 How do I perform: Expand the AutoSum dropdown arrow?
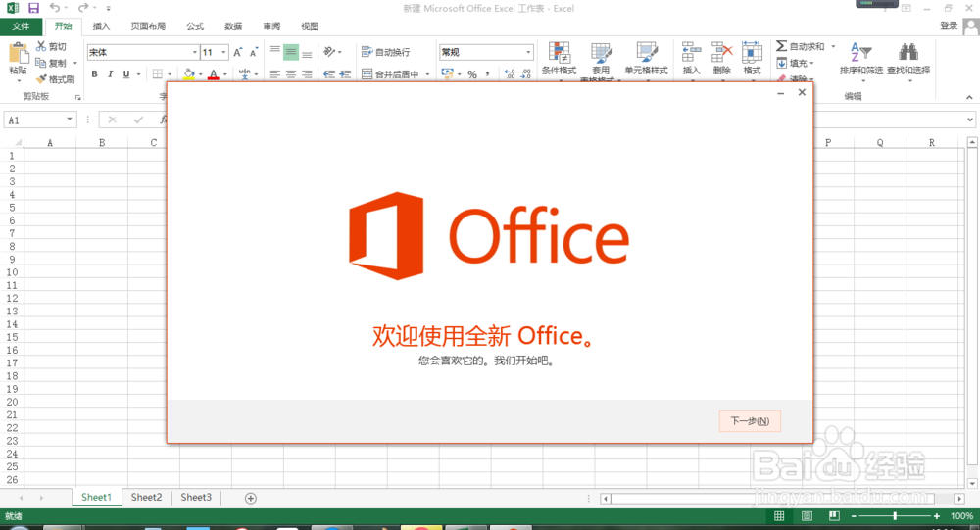pos(833,46)
